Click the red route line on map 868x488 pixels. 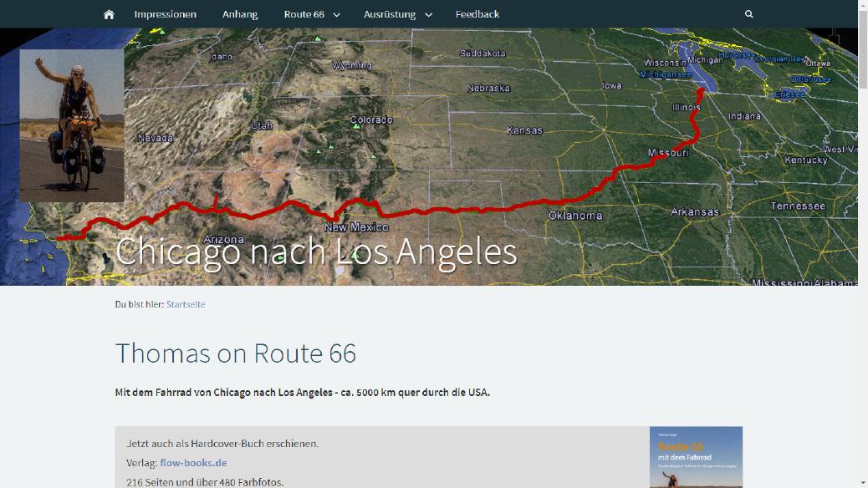tap(443, 211)
